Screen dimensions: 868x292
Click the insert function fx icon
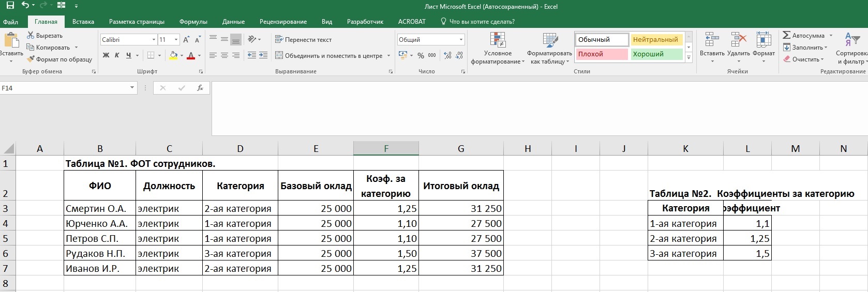click(200, 88)
